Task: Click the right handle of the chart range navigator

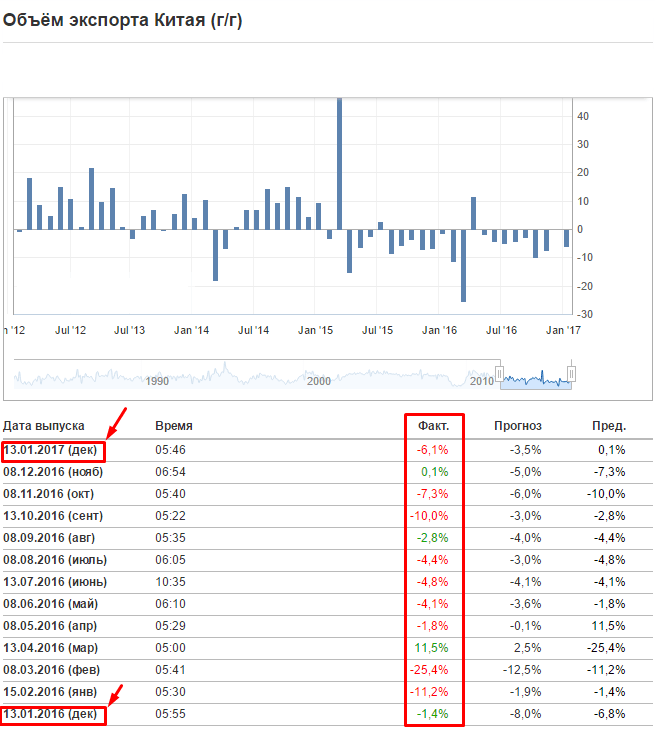Action: point(572,374)
